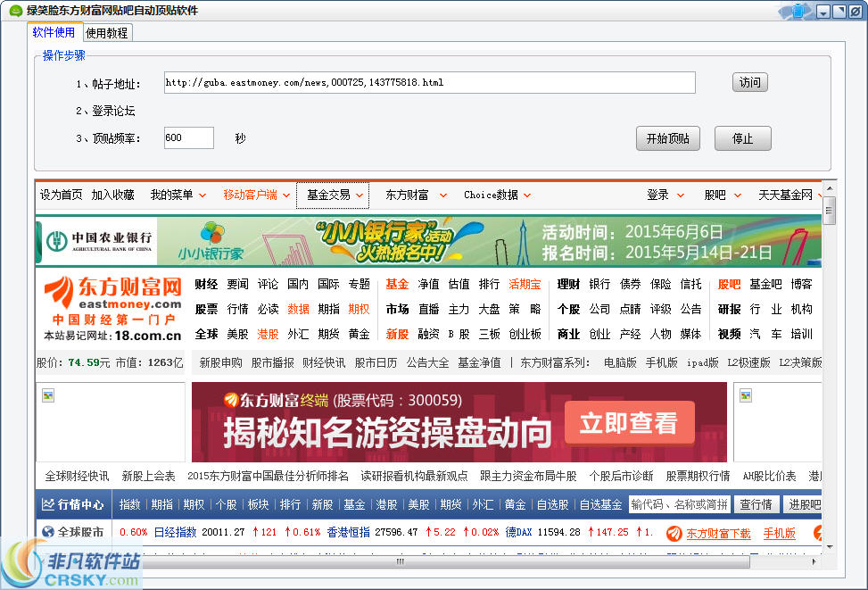Click the blue skin shirt icon in title bar
Screen dimensions: 868x590
(798, 11)
